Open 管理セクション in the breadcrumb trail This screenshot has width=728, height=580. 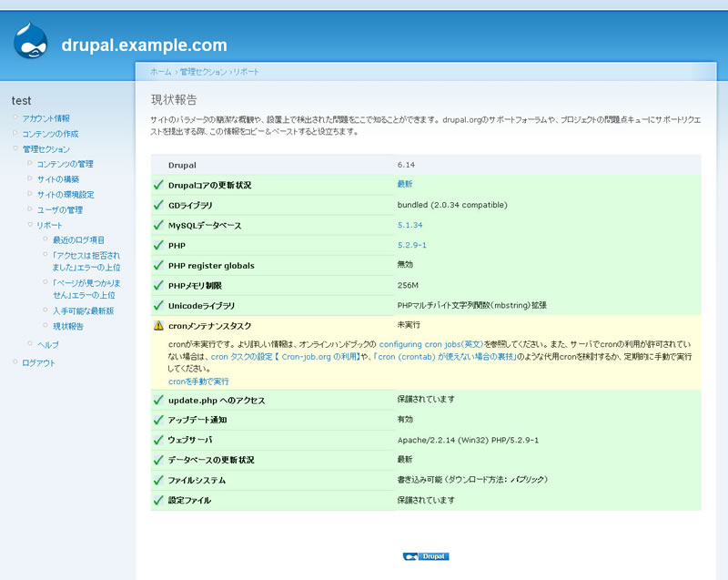click(203, 72)
